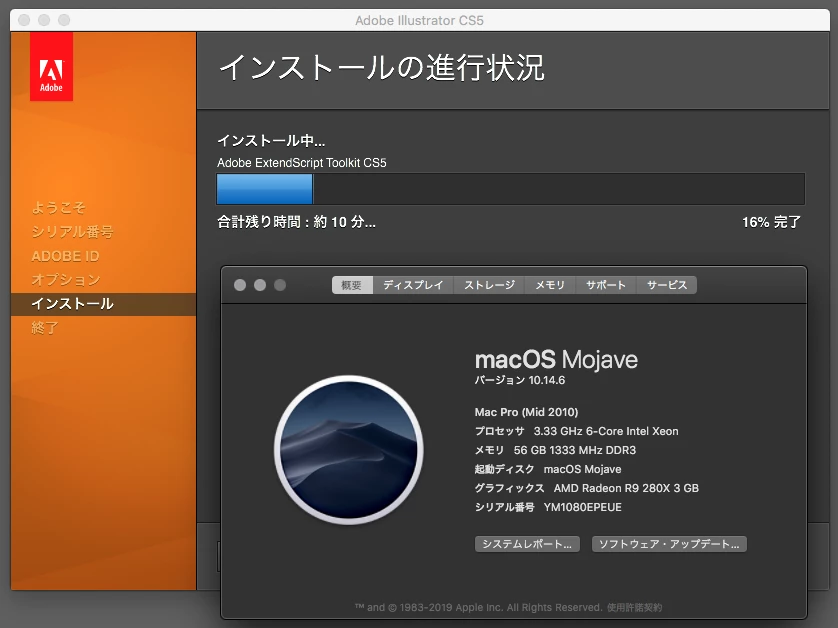Click the Apple copyright notice text
Screen dimensions: 838x628
point(478,607)
